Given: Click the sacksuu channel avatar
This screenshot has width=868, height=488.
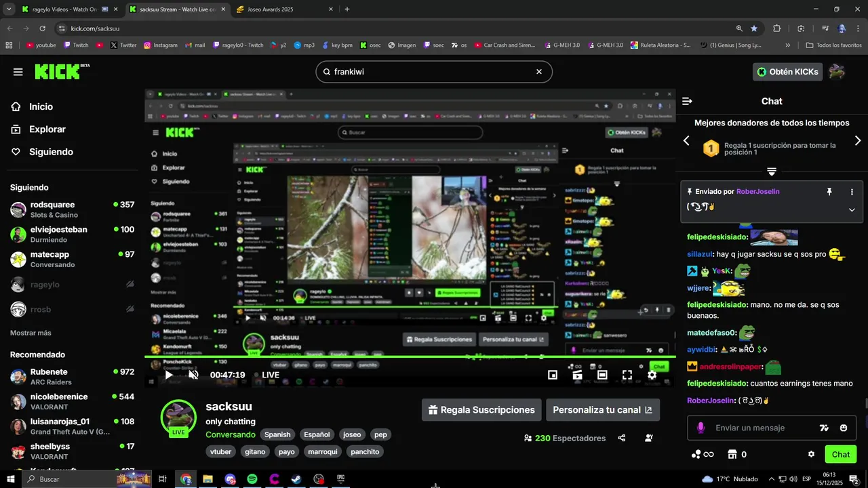Looking at the screenshot, I should (178, 418).
